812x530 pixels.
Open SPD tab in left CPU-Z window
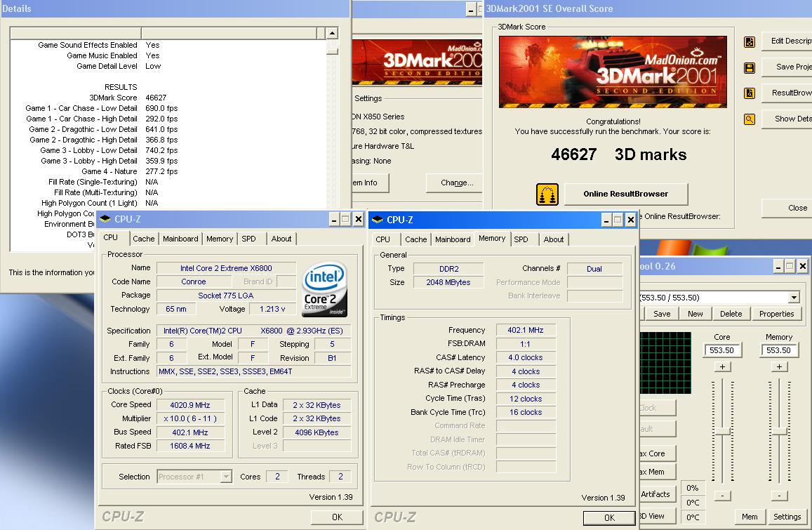248,239
